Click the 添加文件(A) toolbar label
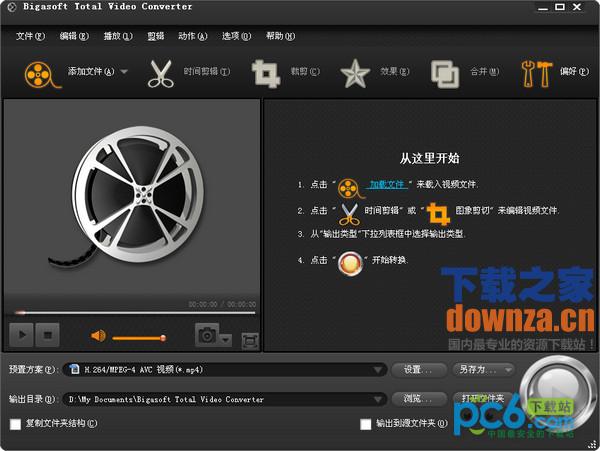600x451 pixels. pos(91,71)
